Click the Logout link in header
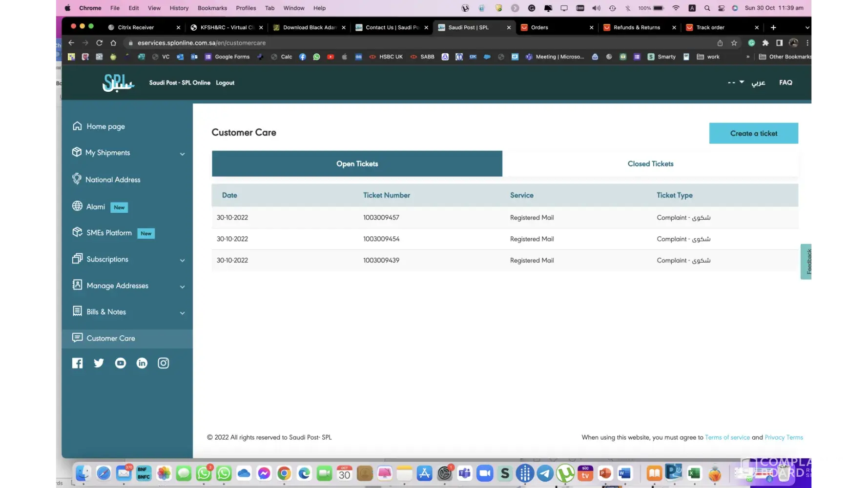Screen dimensions: 868x488 coord(225,83)
